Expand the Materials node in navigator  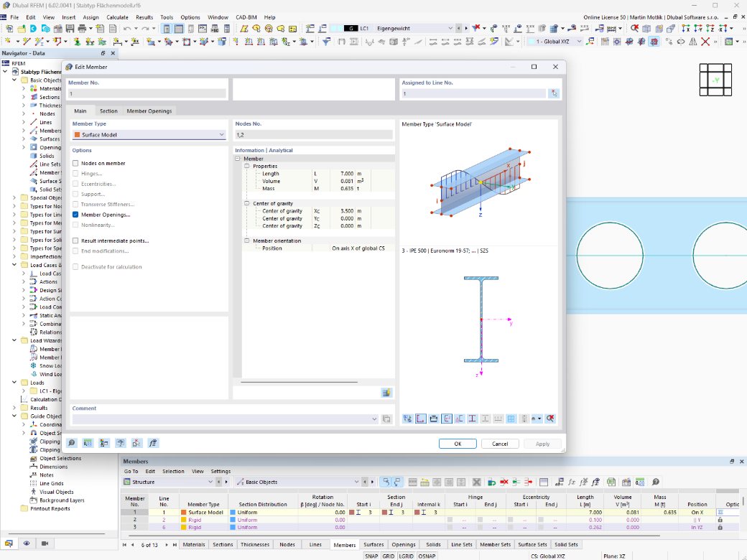[23, 88]
